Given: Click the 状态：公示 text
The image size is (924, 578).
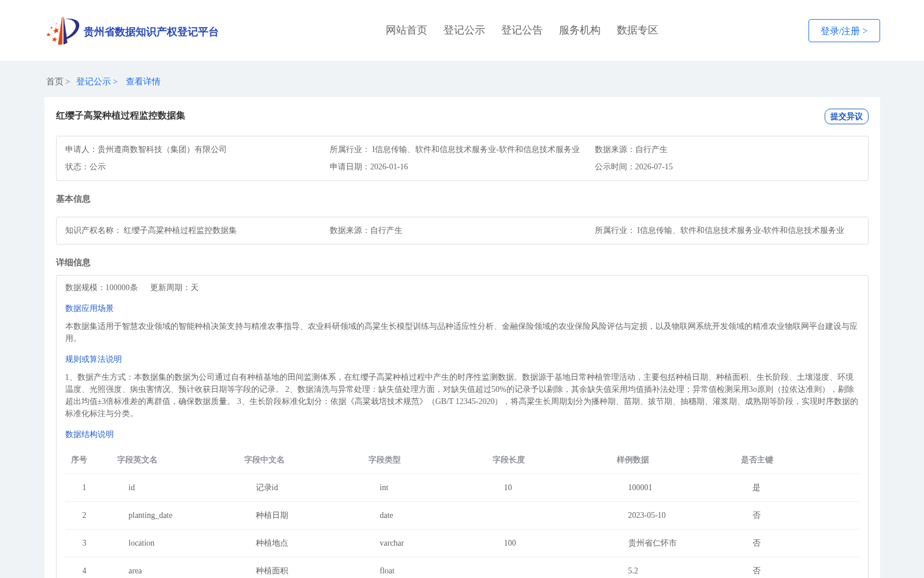Looking at the screenshot, I should pos(85,166).
